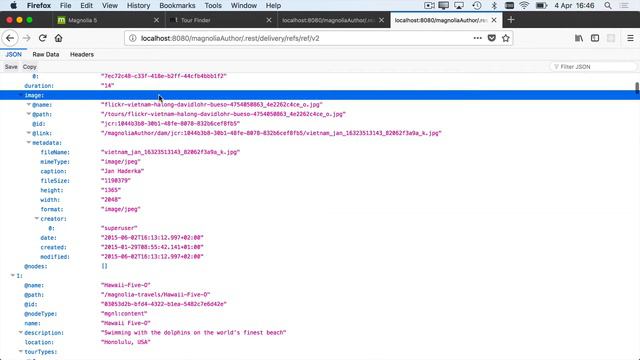Select the JSON viewer tab
Image resolution: width=640 pixels, height=360 pixels.
tap(13, 54)
